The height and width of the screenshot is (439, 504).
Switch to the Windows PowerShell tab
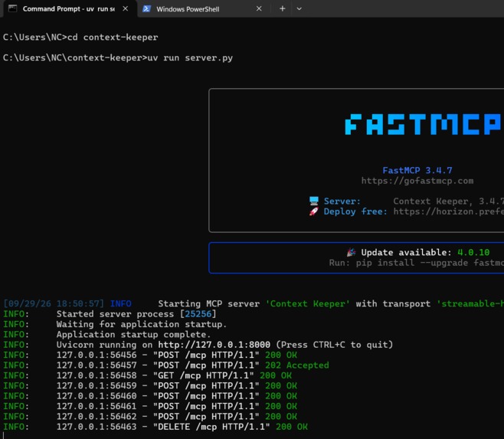click(x=203, y=8)
